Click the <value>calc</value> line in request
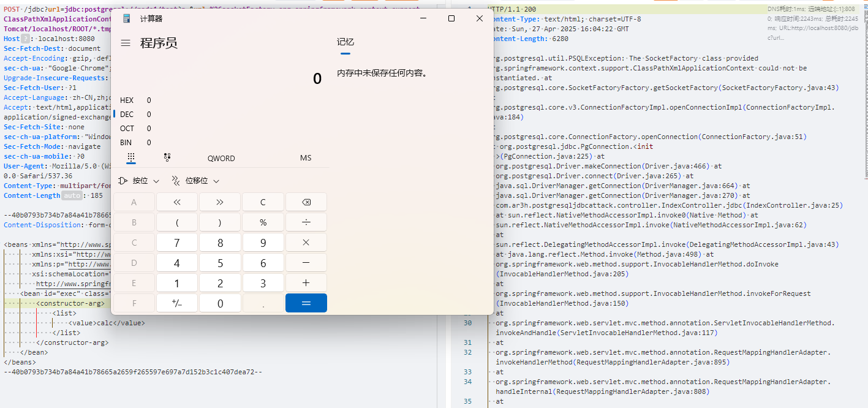The width and height of the screenshot is (868, 408). click(x=107, y=323)
